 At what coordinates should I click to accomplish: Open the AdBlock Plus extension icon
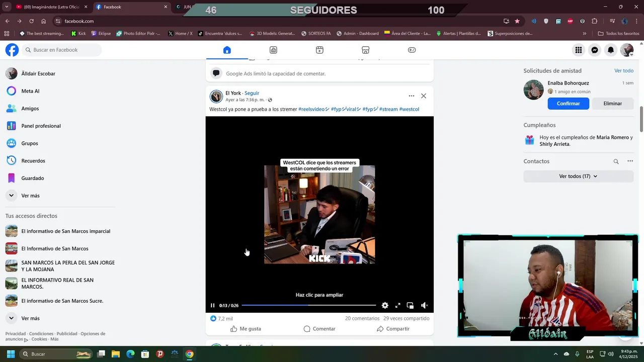(x=570, y=21)
